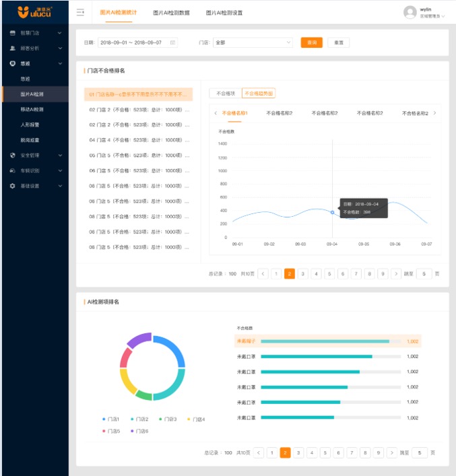This screenshot has width=456, height=476.
Task: Click the car icon for 车辆识别
Action: [x=12, y=170]
